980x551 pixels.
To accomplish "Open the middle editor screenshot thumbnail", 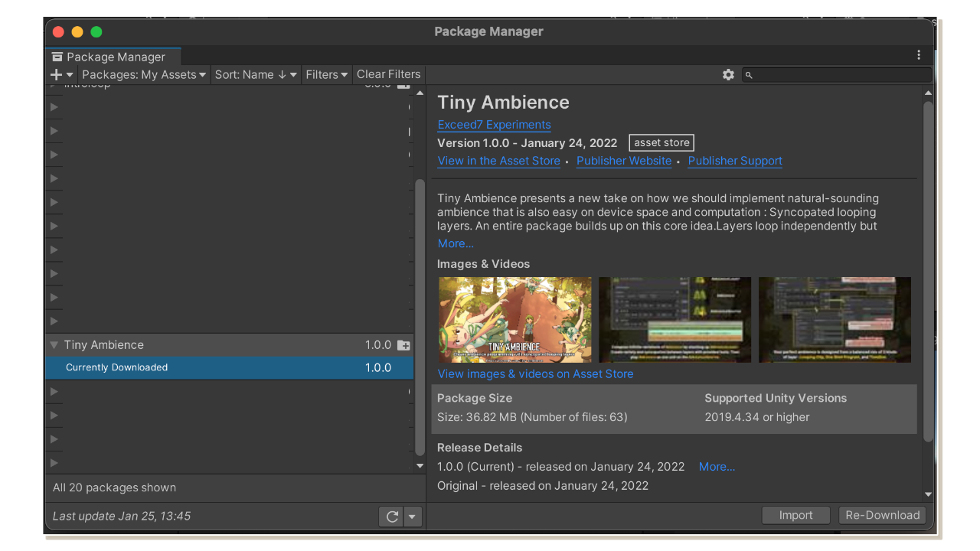I will click(675, 320).
